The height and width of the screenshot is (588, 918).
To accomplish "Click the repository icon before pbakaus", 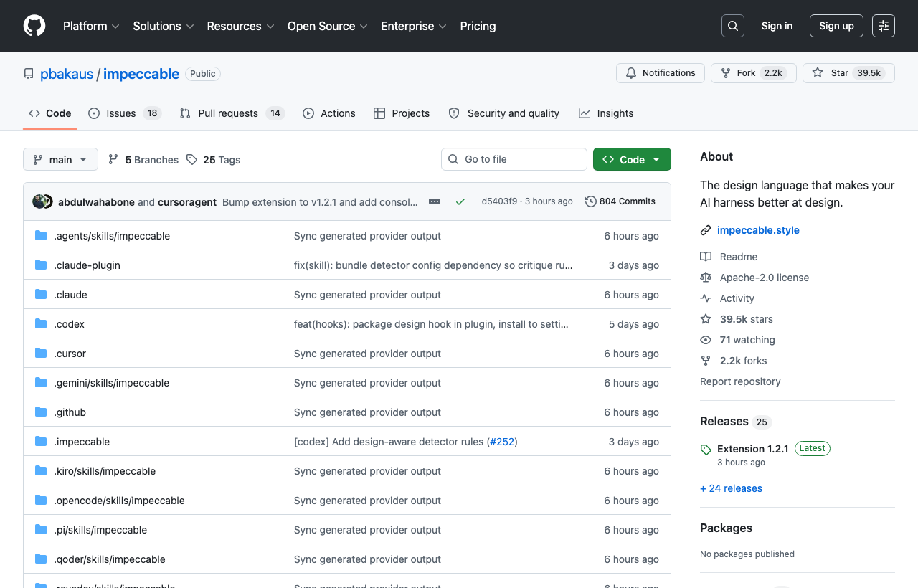I will [29, 74].
